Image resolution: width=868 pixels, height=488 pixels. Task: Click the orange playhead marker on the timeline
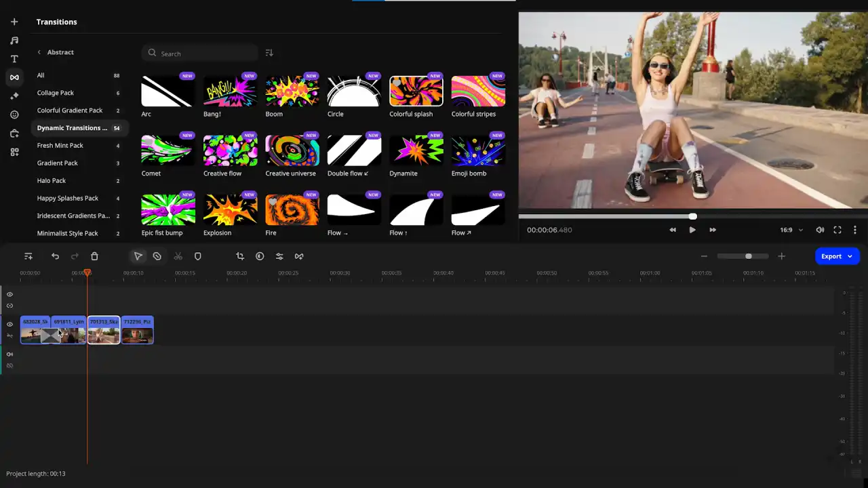[87, 272]
